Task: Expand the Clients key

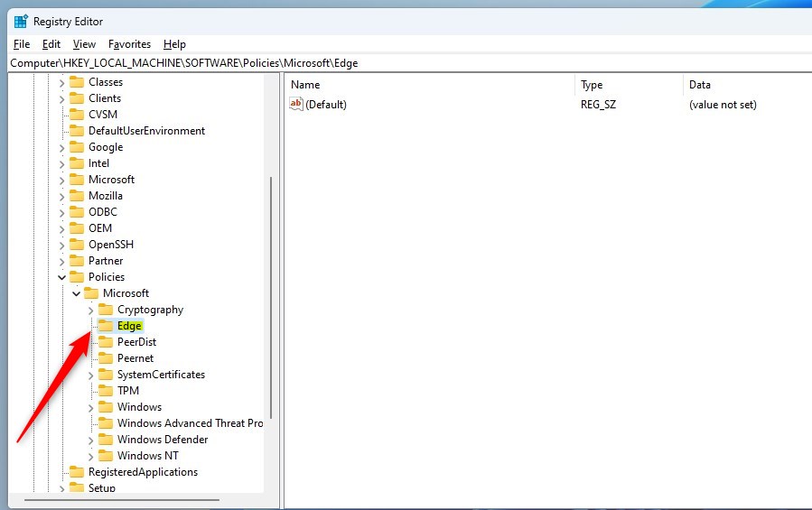Action: tap(61, 99)
